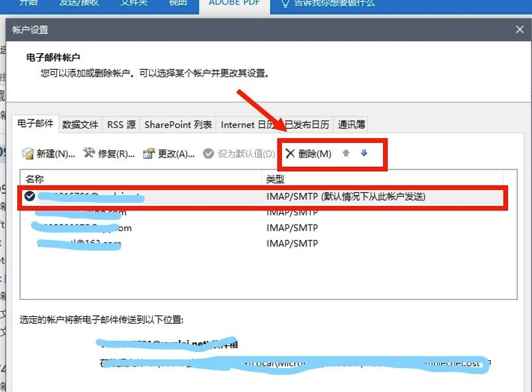Click the lightbulb Tell Me icon

click(285, 3)
